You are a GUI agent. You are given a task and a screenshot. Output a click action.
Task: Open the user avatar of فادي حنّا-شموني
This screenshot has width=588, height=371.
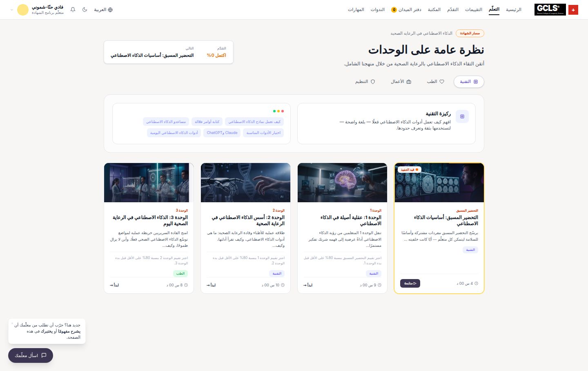23,10
